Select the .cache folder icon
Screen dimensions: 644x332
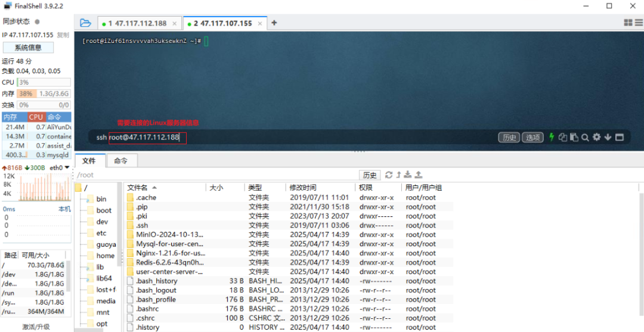pyautogui.click(x=130, y=197)
